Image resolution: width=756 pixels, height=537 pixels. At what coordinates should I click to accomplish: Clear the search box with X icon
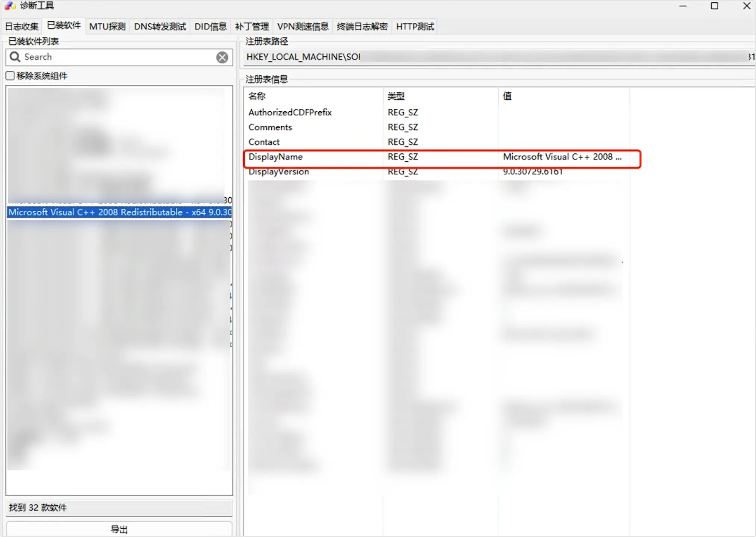pos(222,57)
